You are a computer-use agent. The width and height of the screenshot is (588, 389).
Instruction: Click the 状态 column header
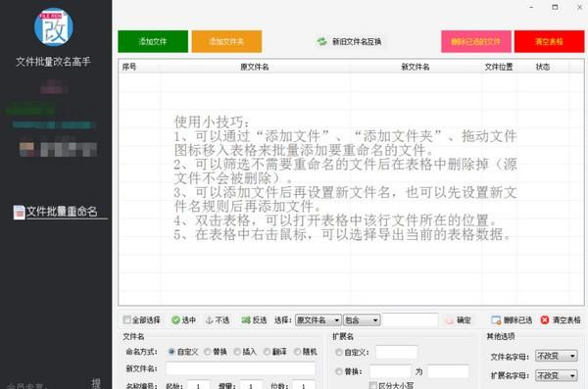click(x=543, y=67)
